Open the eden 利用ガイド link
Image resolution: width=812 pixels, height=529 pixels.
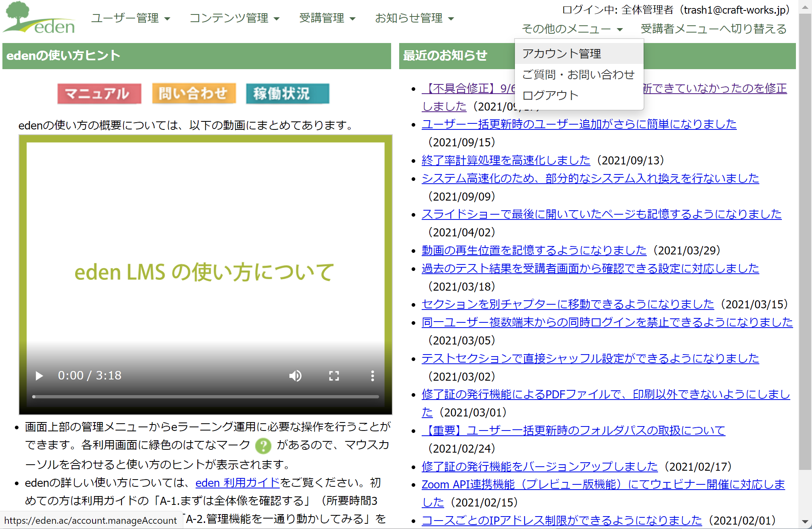point(238,483)
